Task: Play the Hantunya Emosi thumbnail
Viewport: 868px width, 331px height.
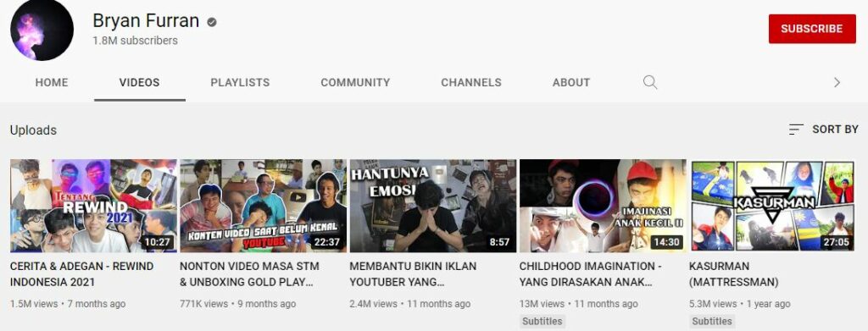Action: pos(433,206)
